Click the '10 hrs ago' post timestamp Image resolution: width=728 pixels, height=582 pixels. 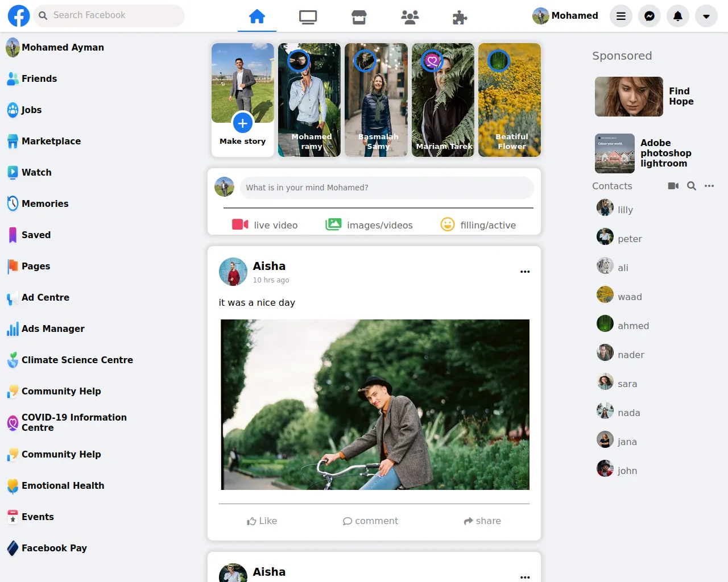coord(271,280)
